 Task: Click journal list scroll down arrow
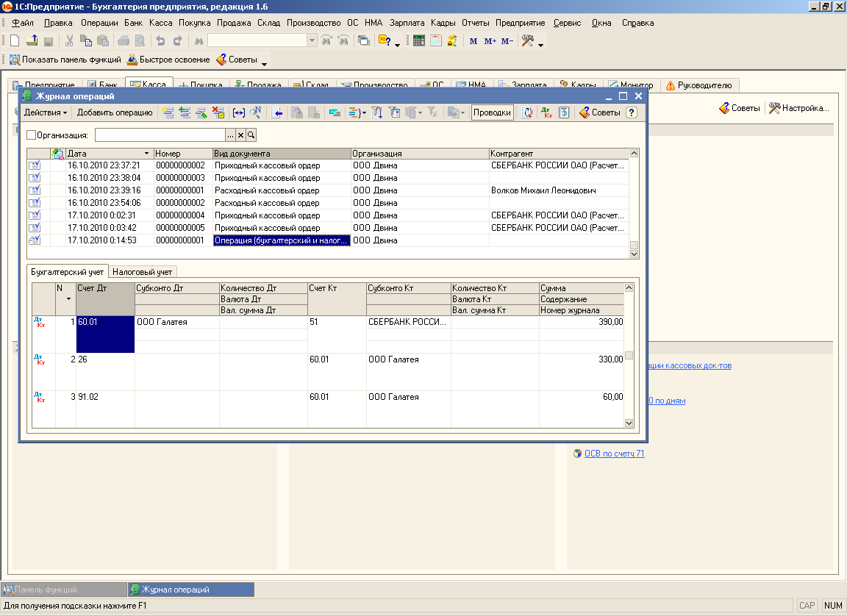(635, 254)
